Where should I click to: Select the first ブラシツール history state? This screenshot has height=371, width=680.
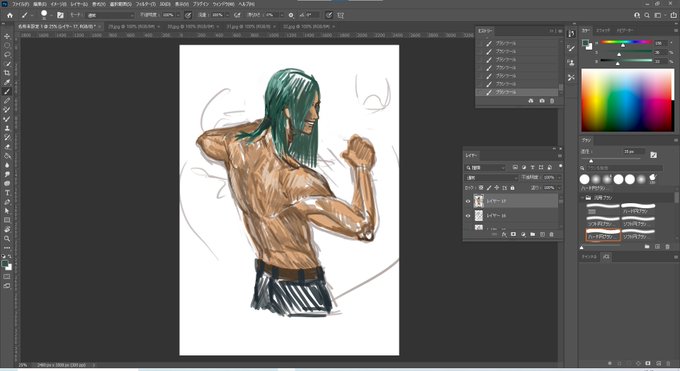517,43
